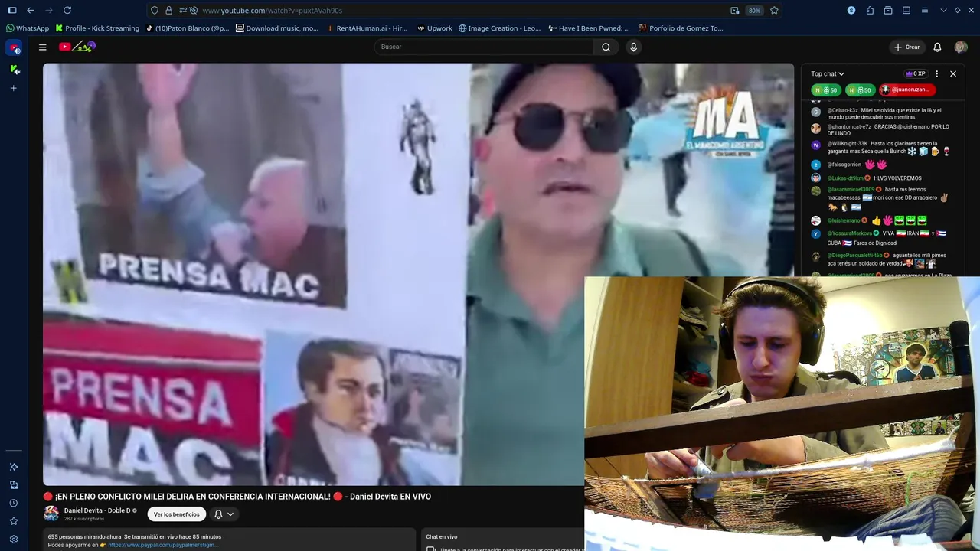Open bookmarks star sidebar icon
The height and width of the screenshot is (551, 980).
coord(14,521)
